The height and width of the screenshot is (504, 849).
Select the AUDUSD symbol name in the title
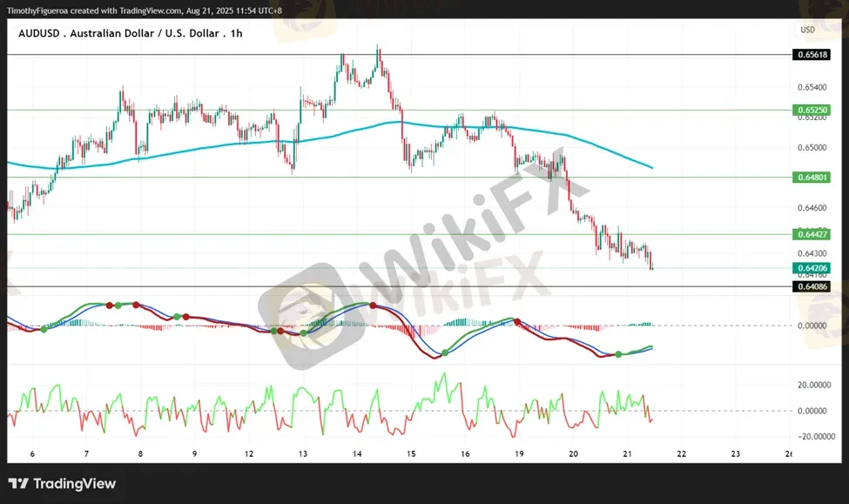(40, 32)
